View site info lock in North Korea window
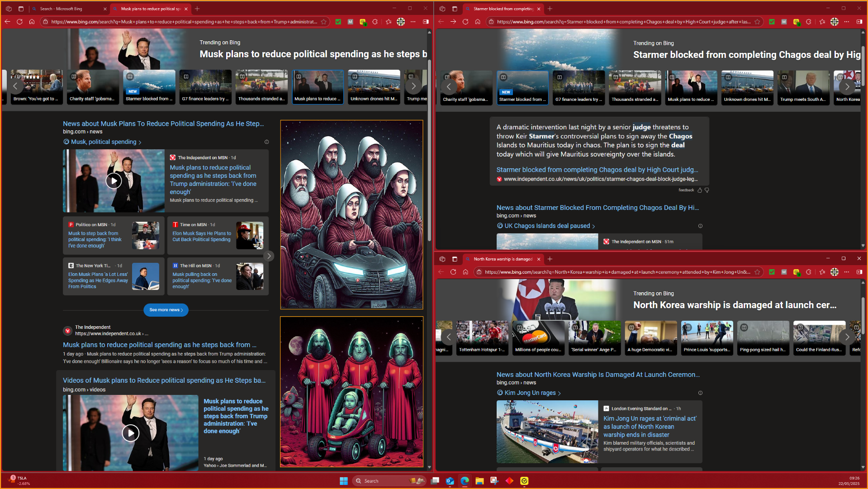The image size is (868, 489). 479,272
